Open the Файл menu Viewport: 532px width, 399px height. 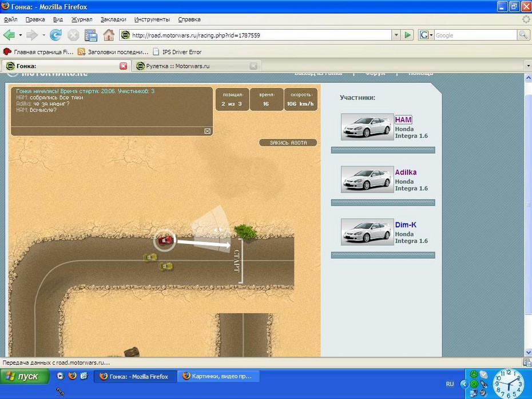(10, 19)
